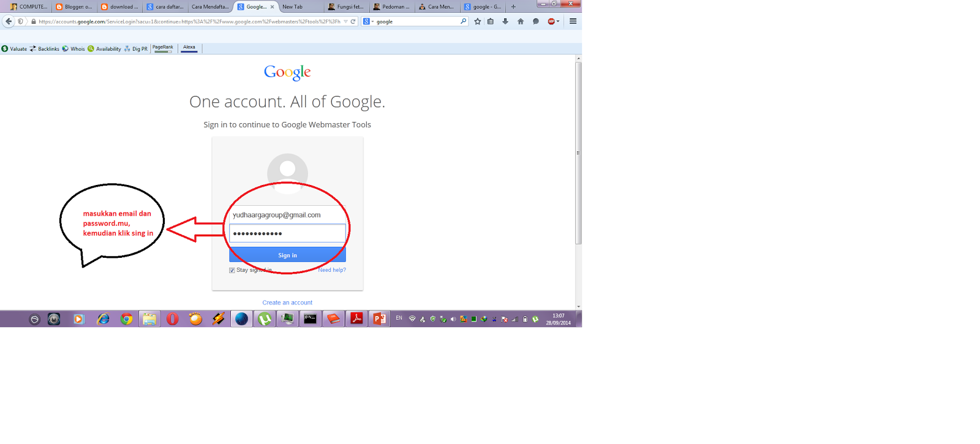Image resolution: width=980 pixels, height=444 pixels.
Task: Click the email input field
Action: coord(287,215)
